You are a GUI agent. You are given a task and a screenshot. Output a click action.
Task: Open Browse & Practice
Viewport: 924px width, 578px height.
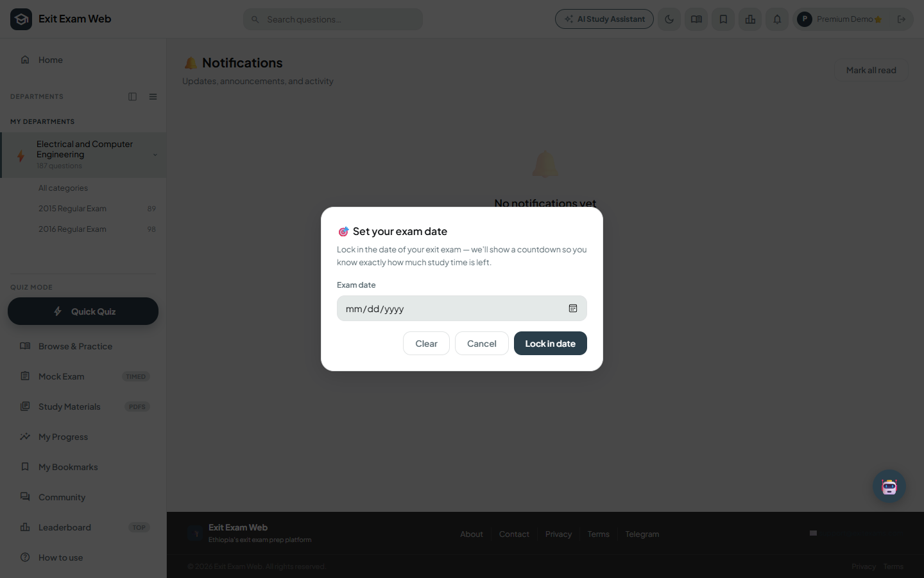[x=83, y=346]
